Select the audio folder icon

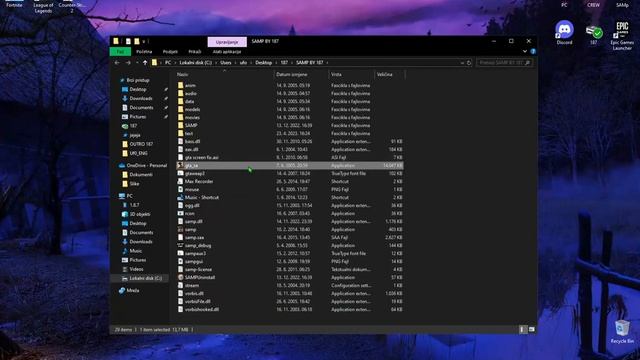coord(180,93)
